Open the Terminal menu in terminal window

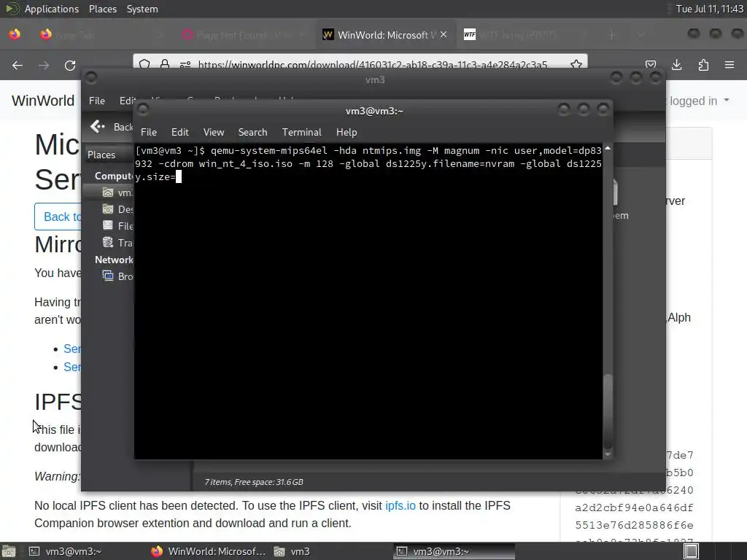[301, 133]
